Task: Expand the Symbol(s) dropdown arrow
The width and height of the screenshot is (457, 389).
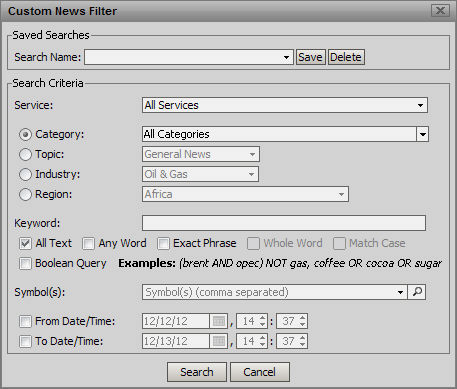Action: [400, 292]
